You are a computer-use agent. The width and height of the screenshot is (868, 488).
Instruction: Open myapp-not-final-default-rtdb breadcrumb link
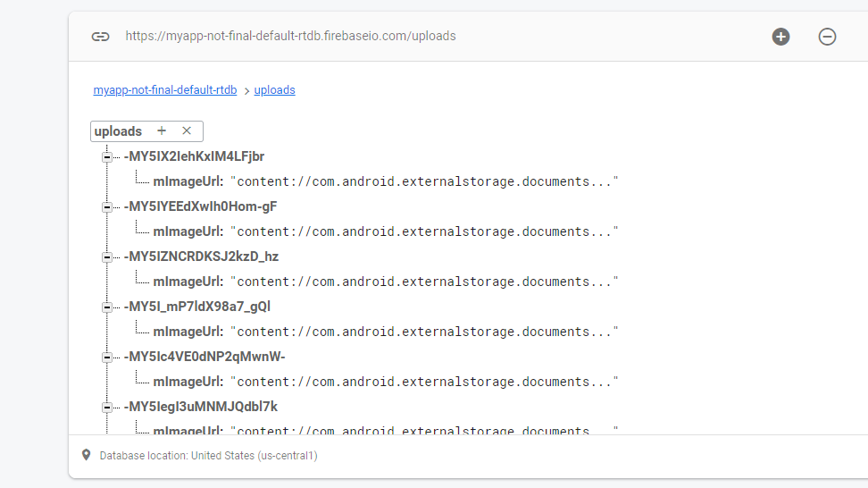coord(165,89)
